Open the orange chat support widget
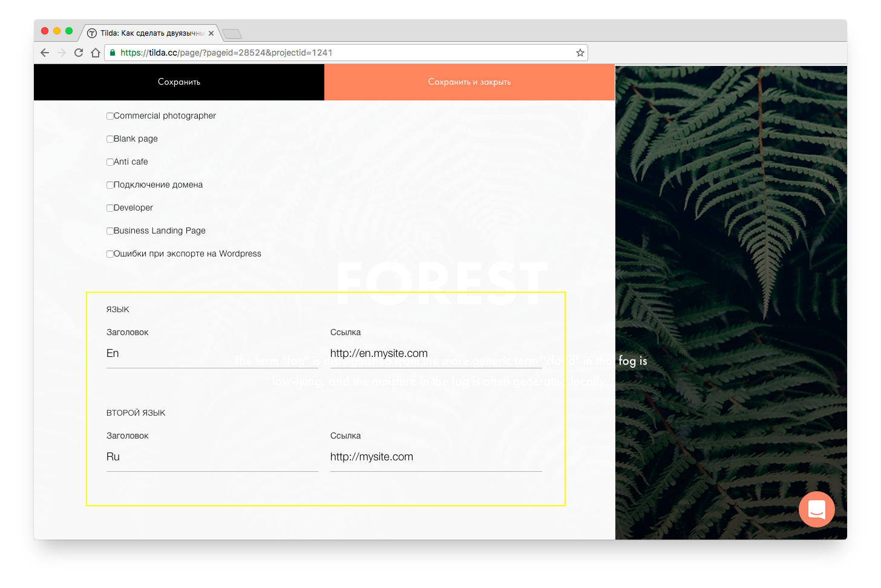881x588 pixels. point(817,509)
